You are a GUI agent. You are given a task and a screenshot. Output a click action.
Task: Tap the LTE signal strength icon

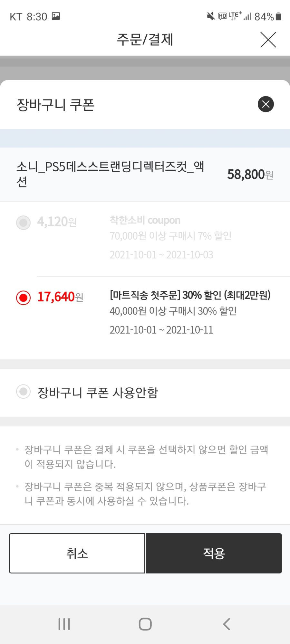click(x=247, y=16)
